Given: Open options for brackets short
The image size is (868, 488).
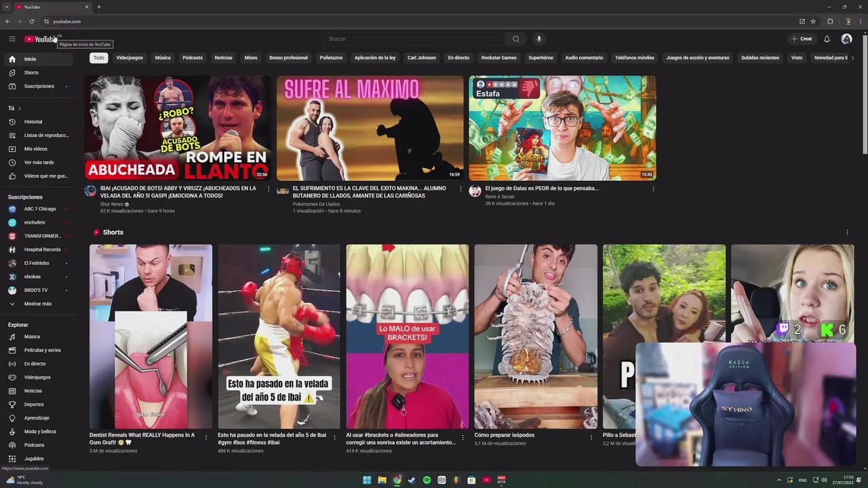Looking at the screenshot, I should pyautogui.click(x=462, y=438).
